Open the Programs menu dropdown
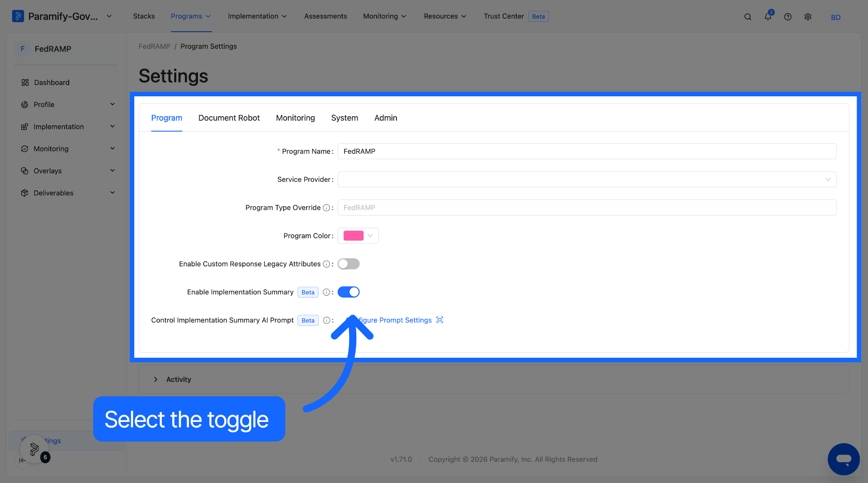Screen dimensions: 868x483 pos(191,16)
